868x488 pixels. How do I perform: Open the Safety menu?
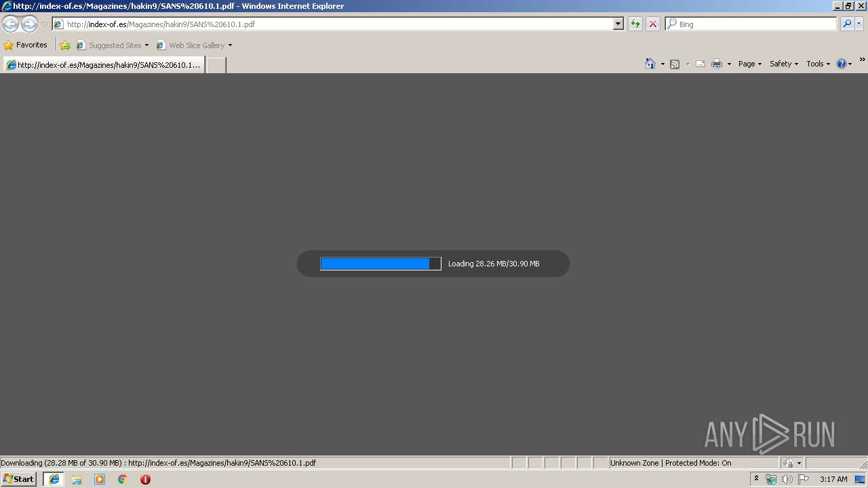[784, 64]
